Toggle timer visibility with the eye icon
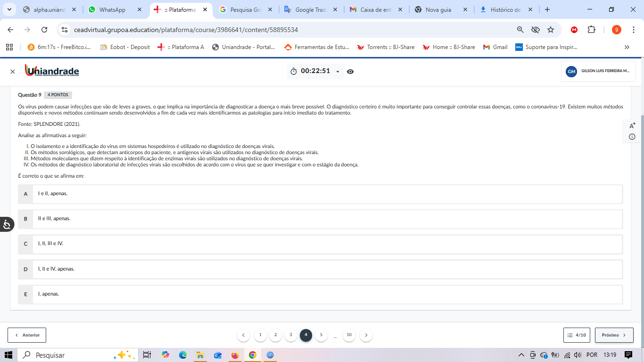 pyautogui.click(x=350, y=72)
